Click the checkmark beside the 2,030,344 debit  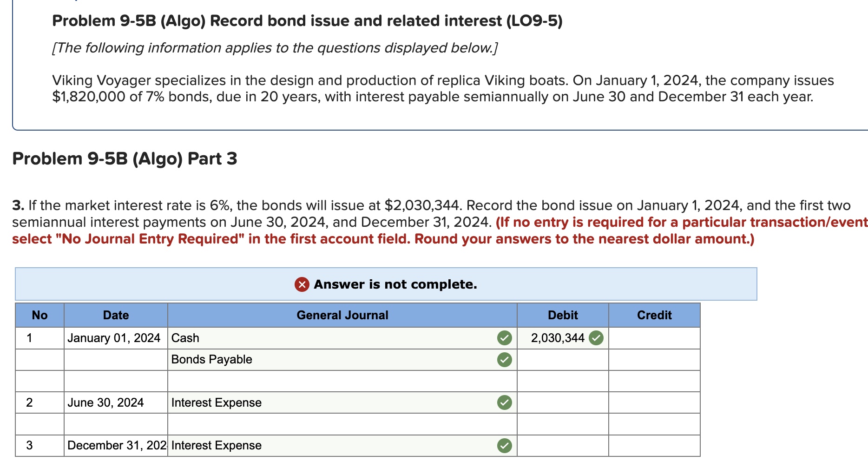tap(596, 338)
